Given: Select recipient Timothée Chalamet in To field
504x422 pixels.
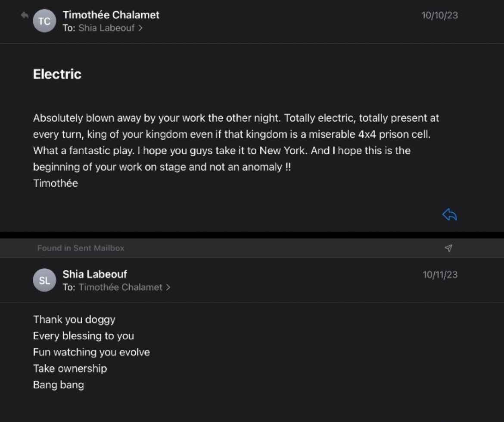Looking at the screenshot, I should 120,287.
